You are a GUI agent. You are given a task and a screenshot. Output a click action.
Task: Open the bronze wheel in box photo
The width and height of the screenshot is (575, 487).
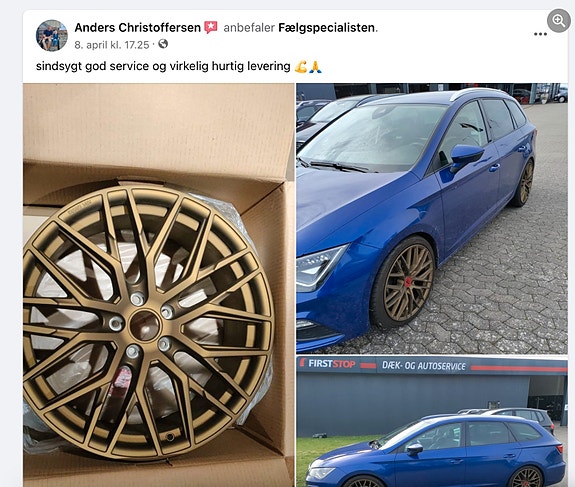159,285
